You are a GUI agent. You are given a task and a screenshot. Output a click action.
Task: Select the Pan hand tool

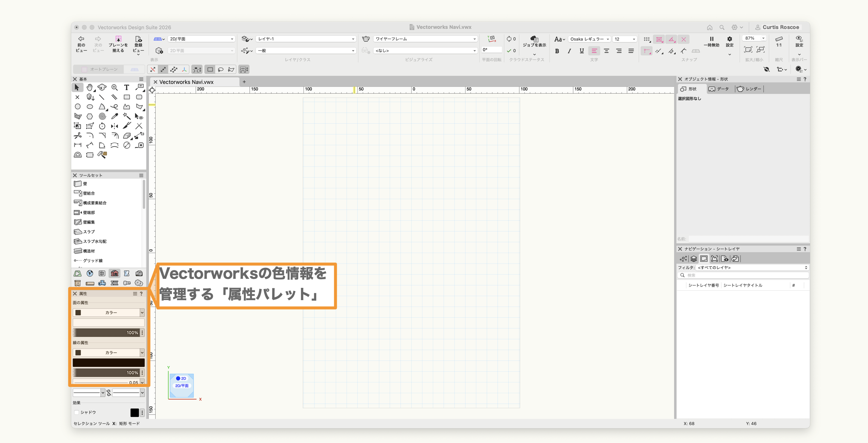(90, 87)
